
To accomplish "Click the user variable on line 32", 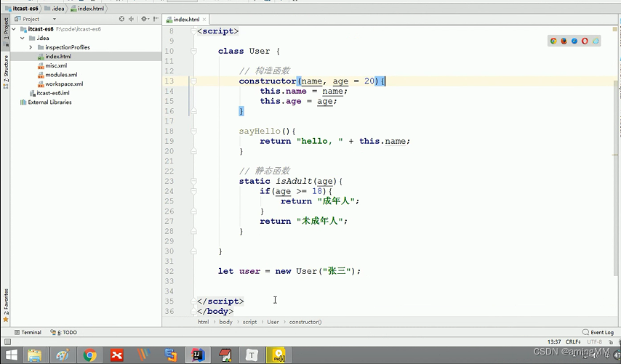I will 249,271.
